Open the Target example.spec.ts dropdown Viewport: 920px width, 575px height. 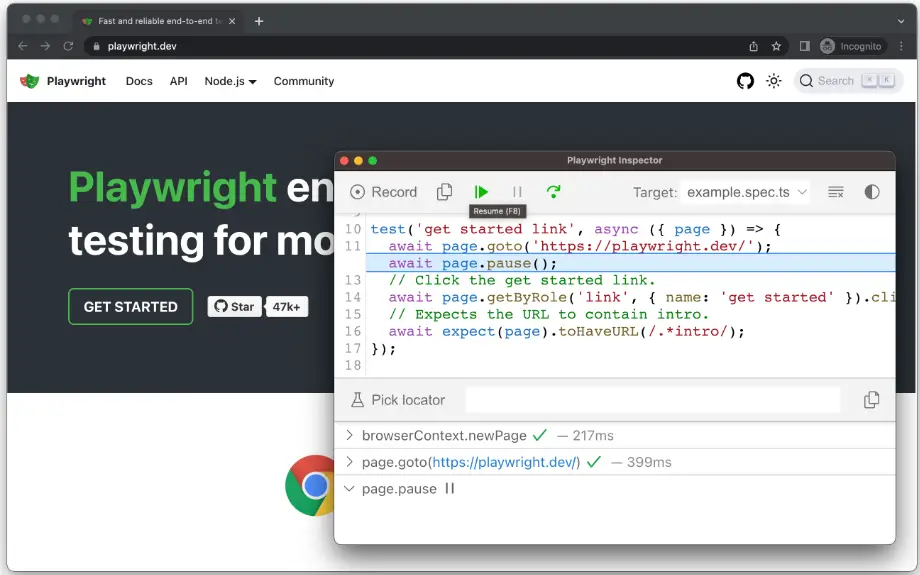tap(746, 192)
